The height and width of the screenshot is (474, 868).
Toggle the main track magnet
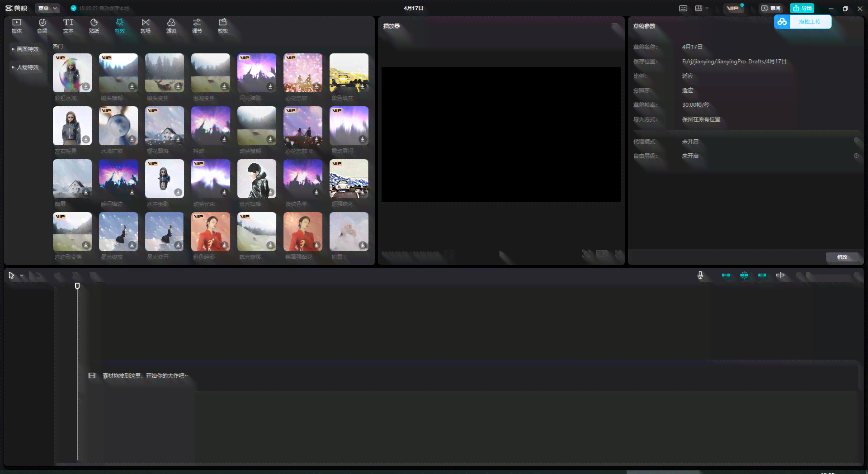coord(726,275)
